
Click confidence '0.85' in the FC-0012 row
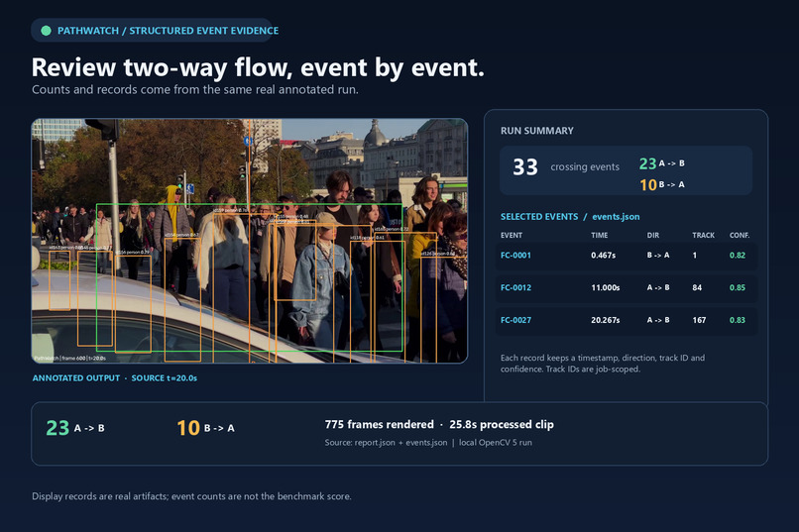tap(738, 287)
